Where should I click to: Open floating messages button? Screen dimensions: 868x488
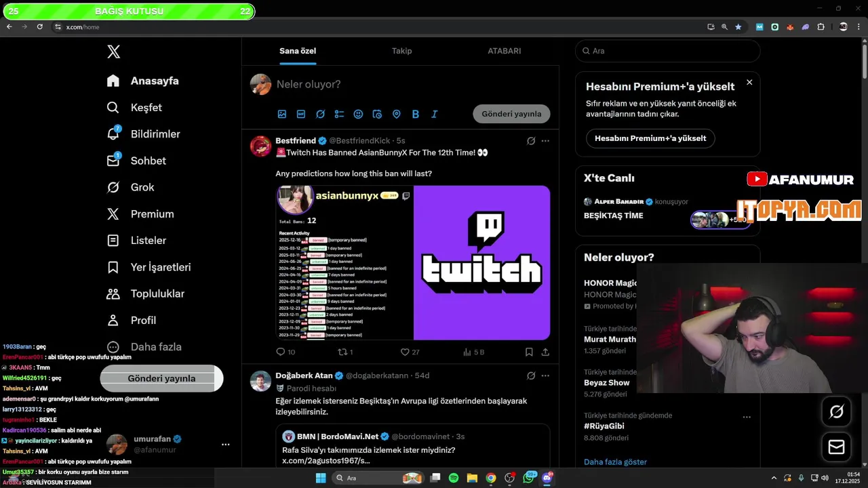pos(836,447)
